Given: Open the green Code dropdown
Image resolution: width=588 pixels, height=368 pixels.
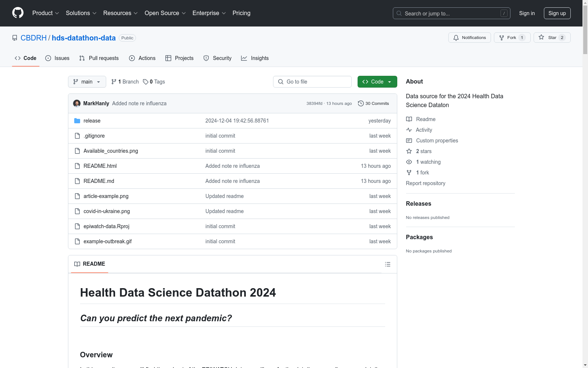Looking at the screenshot, I should [x=377, y=82].
